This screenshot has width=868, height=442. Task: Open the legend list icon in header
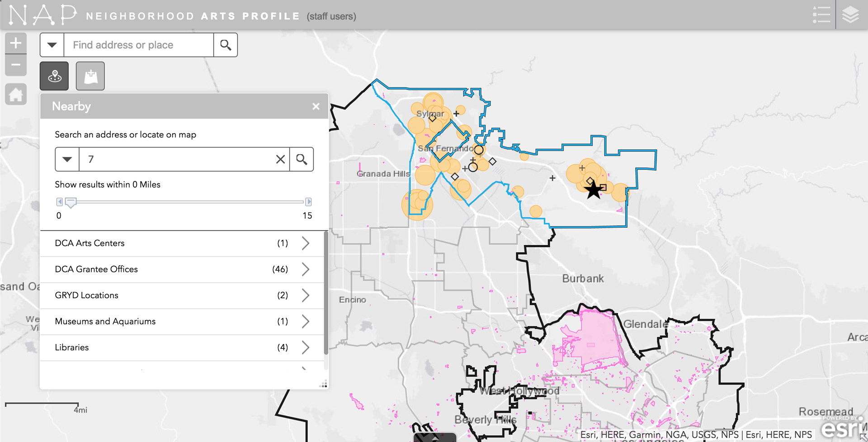[821, 15]
